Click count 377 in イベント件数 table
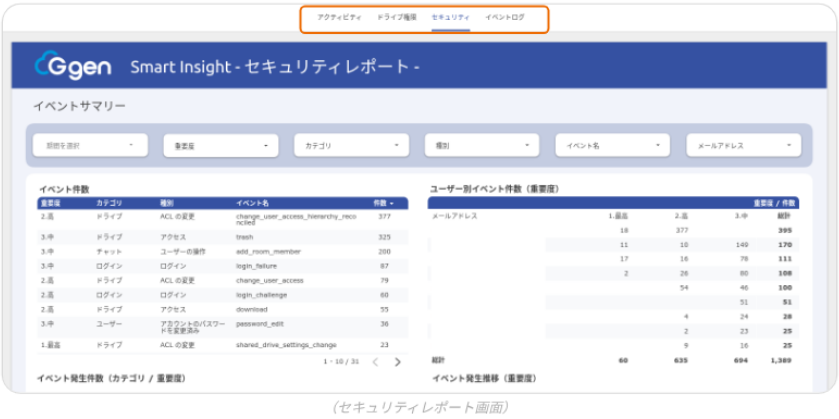 384,216
